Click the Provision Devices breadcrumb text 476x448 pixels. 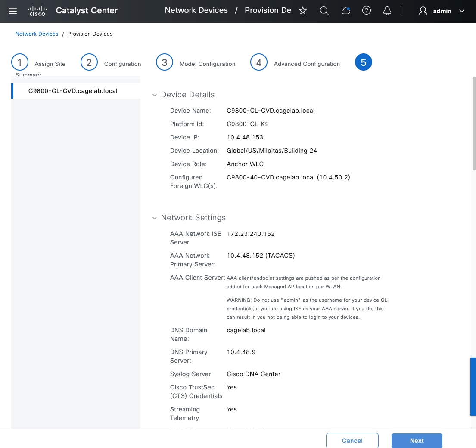point(90,34)
